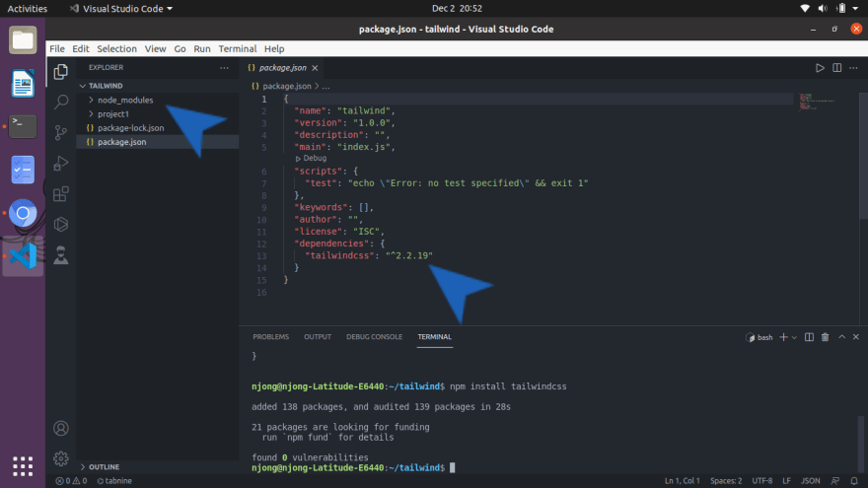Switch to the DEBUG CONSOLE tab
This screenshot has width=868, height=488.
[x=374, y=337]
